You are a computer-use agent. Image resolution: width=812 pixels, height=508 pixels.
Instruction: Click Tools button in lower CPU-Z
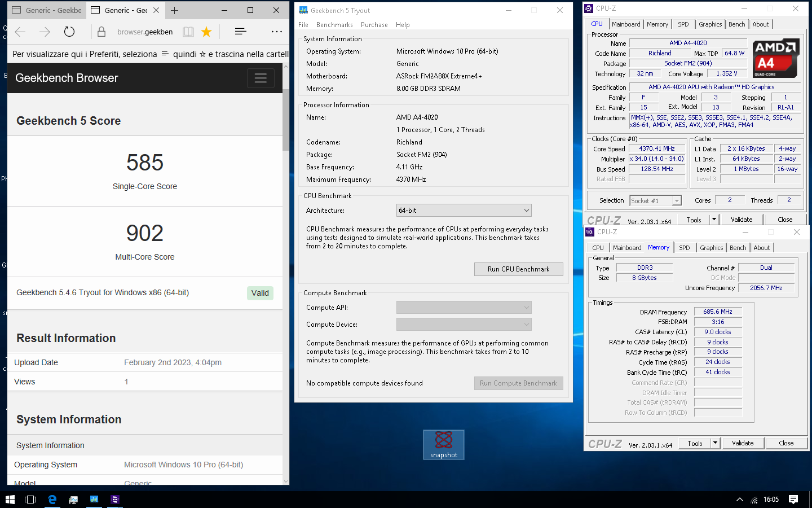click(x=695, y=443)
